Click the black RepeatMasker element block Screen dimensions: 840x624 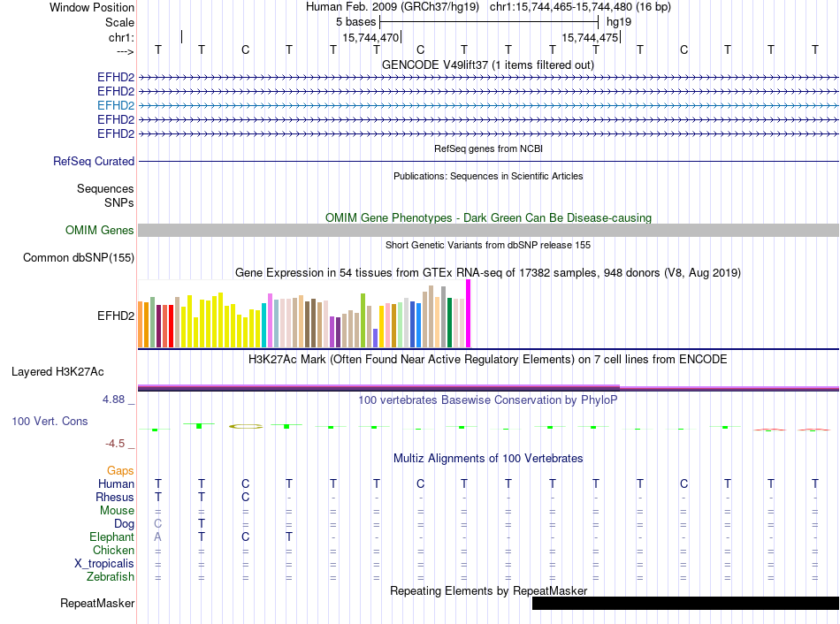click(685, 603)
